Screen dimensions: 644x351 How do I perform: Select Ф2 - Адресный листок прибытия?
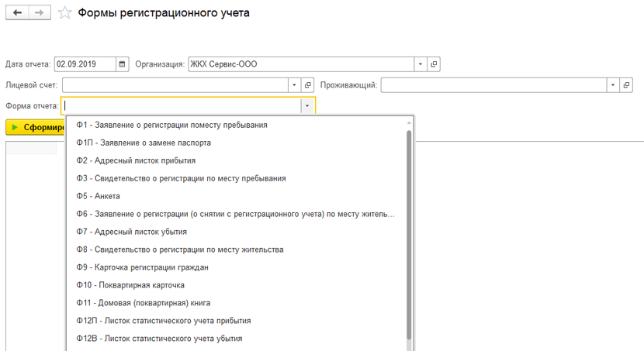coord(136,160)
